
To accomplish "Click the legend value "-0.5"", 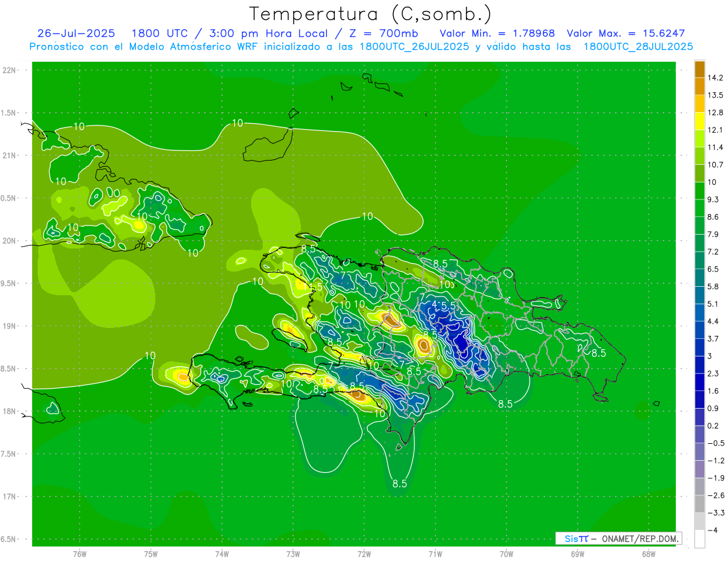I will tap(715, 443).
